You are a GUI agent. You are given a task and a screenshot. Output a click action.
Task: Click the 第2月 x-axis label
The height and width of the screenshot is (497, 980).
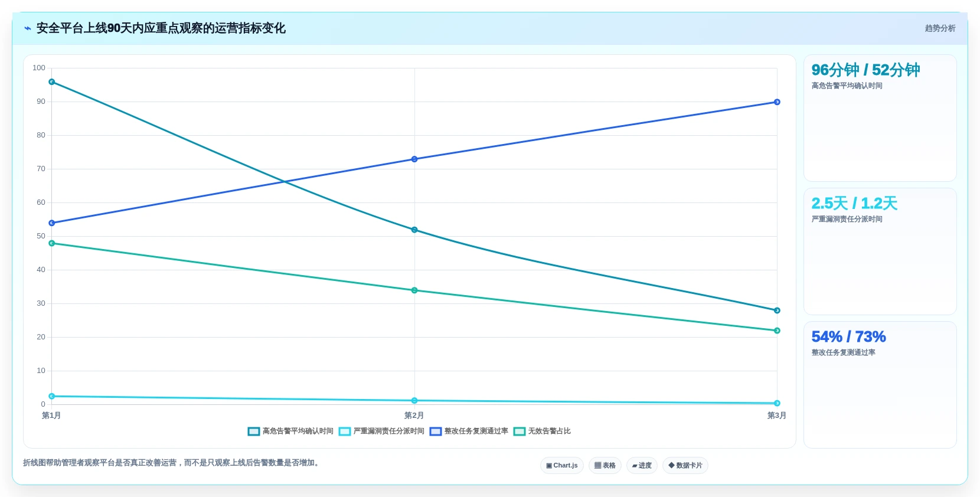pos(414,416)
